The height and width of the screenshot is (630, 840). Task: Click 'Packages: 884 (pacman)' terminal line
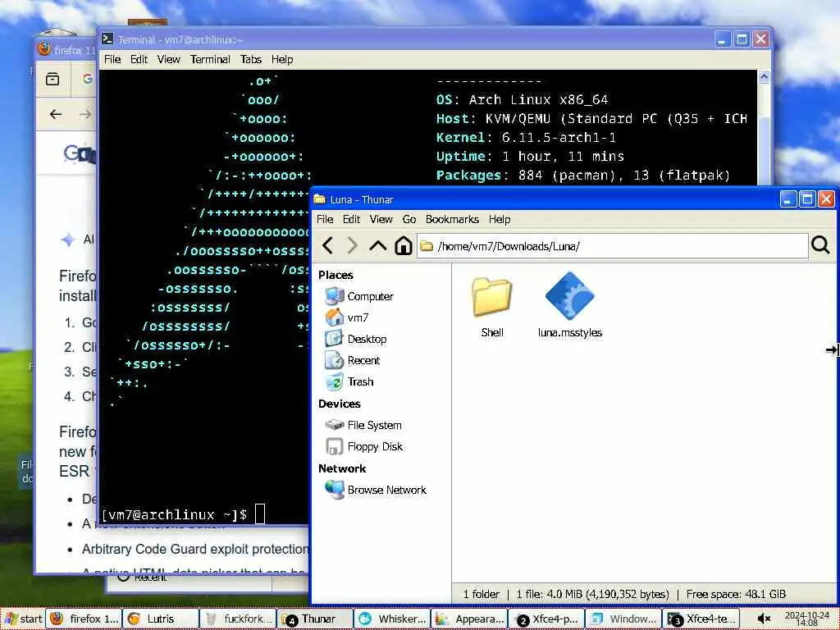583,176
